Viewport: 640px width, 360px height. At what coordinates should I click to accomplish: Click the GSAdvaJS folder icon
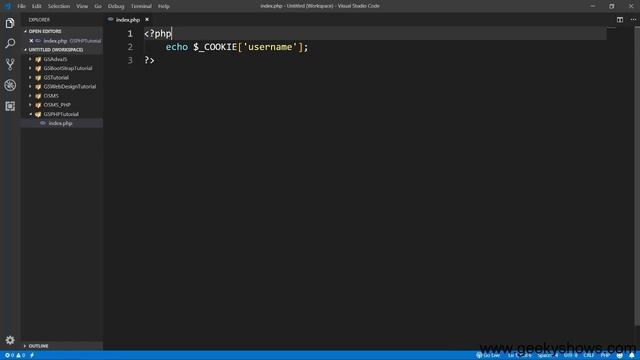38,59
